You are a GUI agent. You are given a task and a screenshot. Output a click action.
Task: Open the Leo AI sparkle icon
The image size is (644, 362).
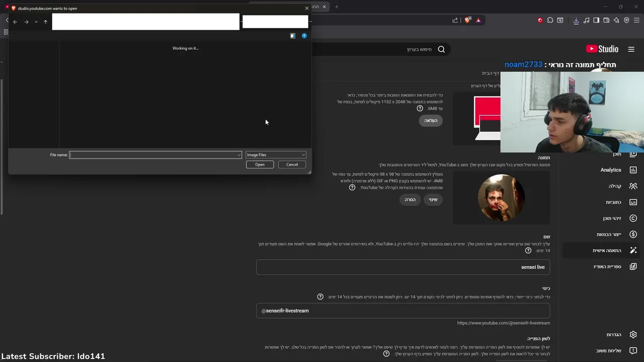[616, 20]
